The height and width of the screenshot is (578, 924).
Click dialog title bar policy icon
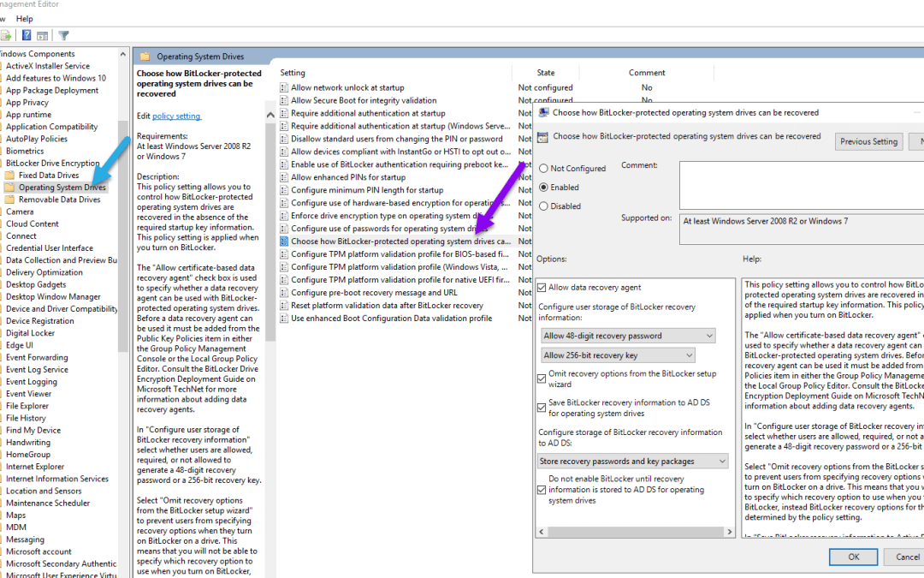(542, 113)
